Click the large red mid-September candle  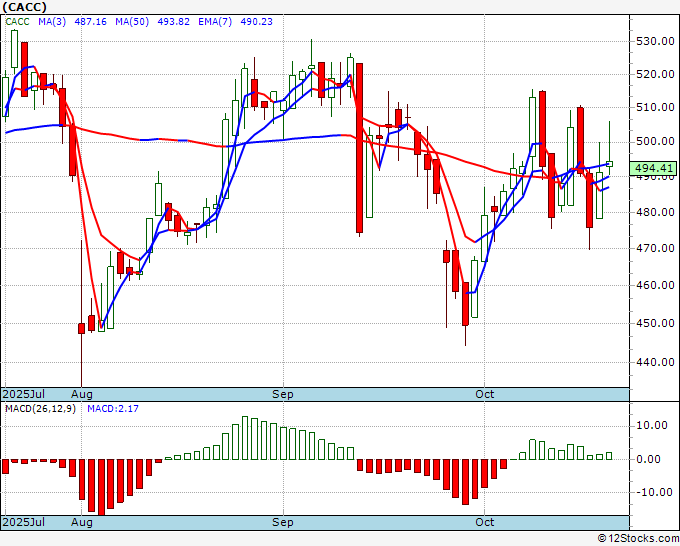[x=360, y=148]
